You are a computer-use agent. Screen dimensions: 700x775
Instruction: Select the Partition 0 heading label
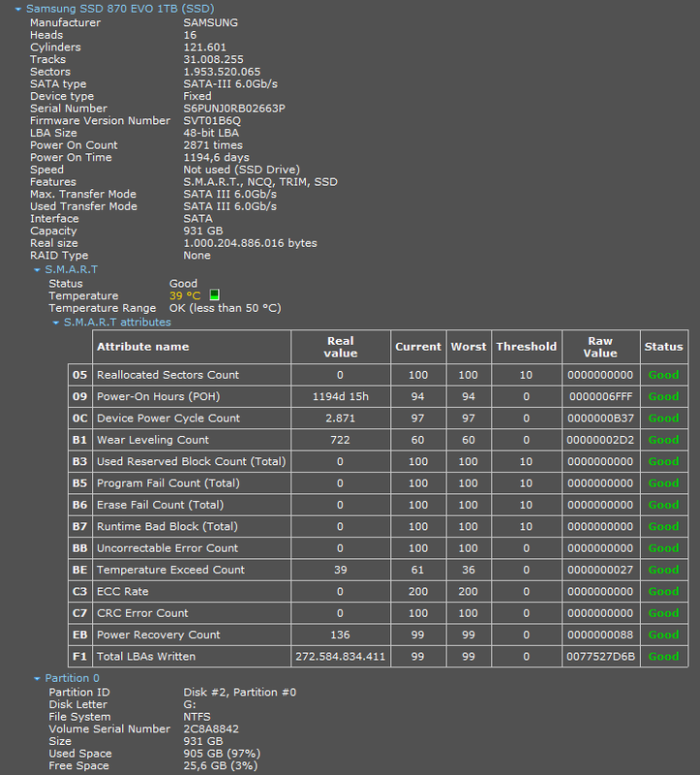click(72, 678)
